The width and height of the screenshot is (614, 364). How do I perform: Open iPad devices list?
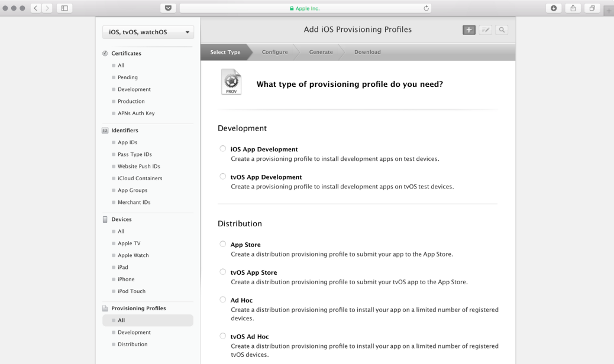pyautogui.click(x=123, y=268)
